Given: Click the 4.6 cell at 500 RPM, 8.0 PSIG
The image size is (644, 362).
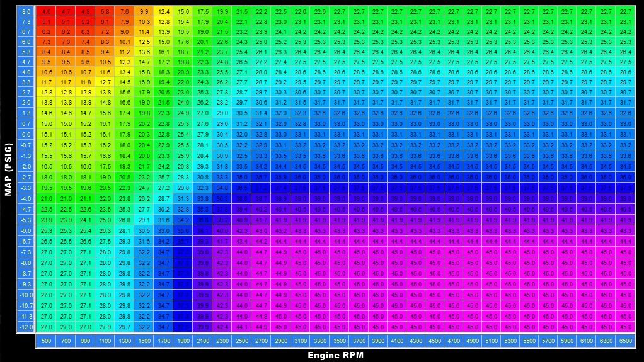Looking at the screenshot, I should click(47, 12).
